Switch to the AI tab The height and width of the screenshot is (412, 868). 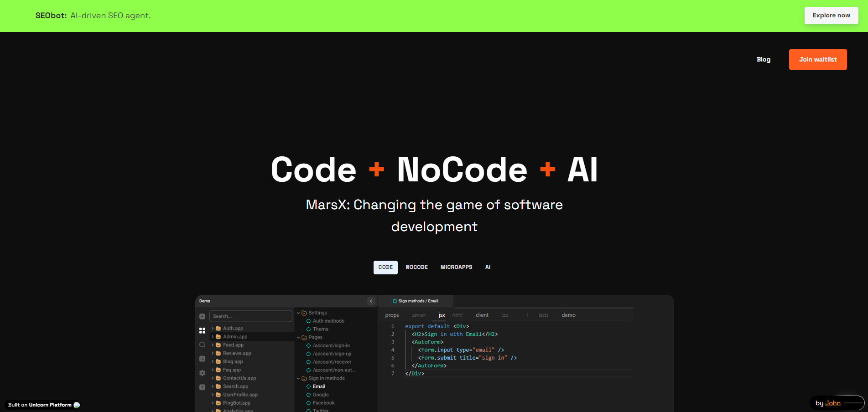click(x=488, y=268)
